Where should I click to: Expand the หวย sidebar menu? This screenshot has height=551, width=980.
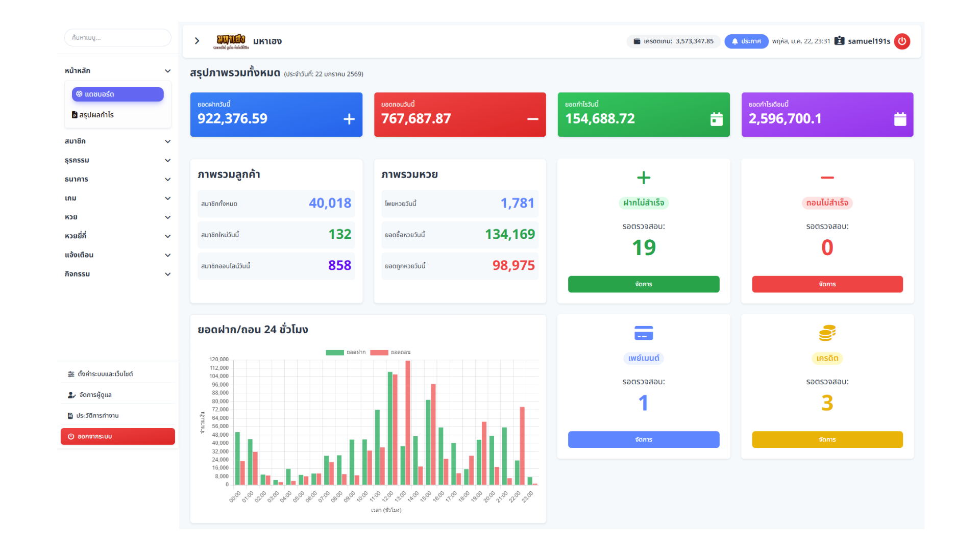tap(117, 217)
